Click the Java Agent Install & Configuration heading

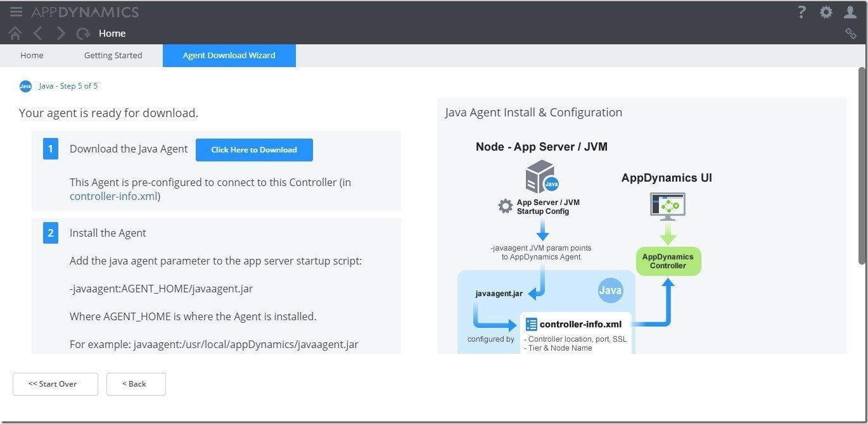(533, 113)
